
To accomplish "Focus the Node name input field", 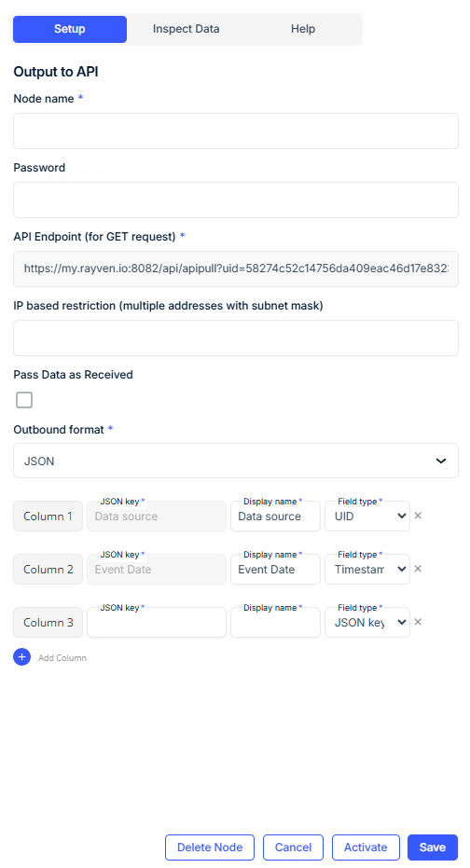I will [236, 131].
